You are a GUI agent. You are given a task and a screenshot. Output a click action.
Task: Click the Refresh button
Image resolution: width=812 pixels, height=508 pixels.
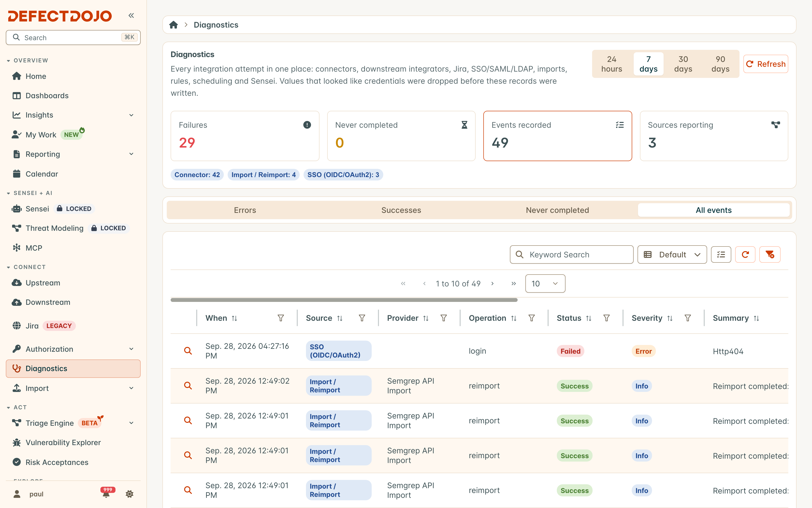click(766, 64)
